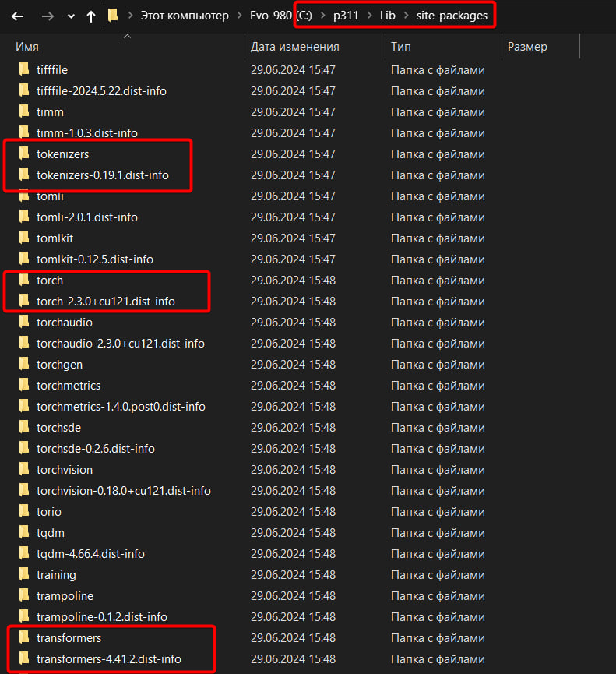Select the training folder name
616x674 pixels.
click(x=56, y=575)
